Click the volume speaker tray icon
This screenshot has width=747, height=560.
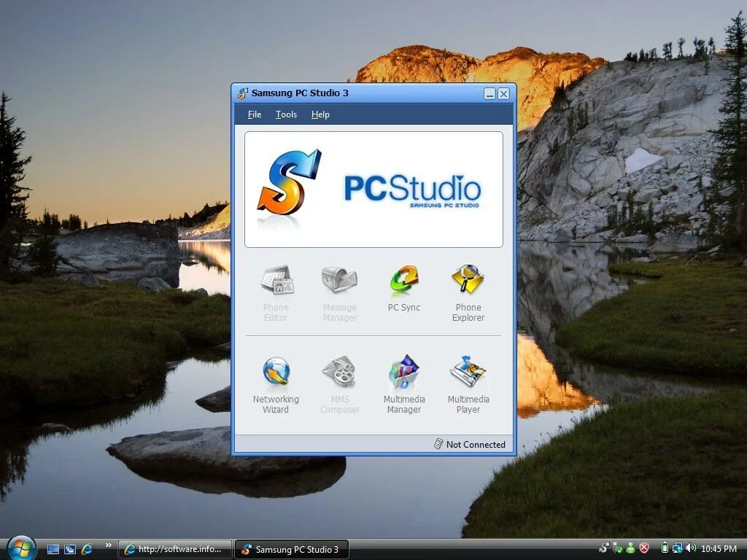691,548
